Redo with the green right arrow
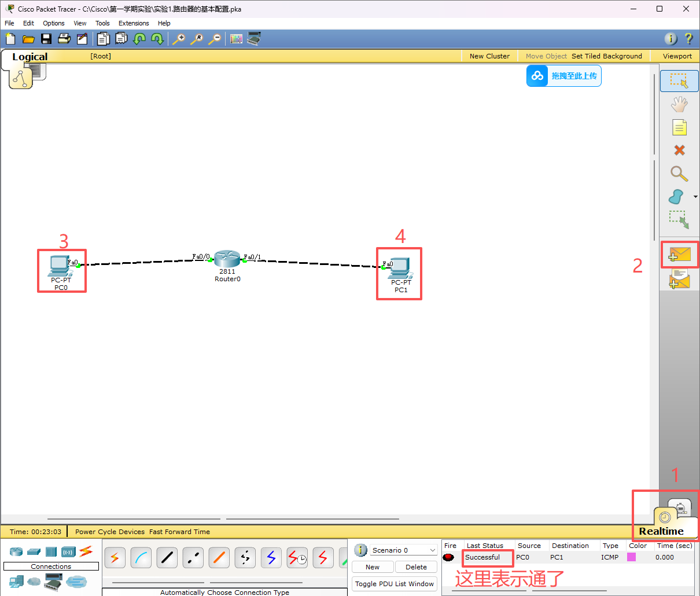The width and height of the screenshot is (700, 596). point(157,39)
